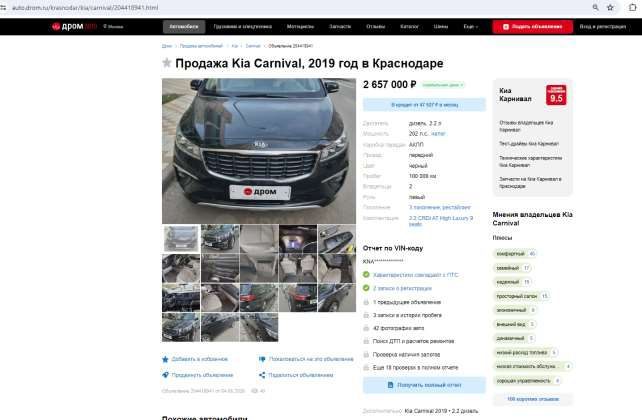Click the 'надежный' opinion tag
642x420 pixels.
512,282
